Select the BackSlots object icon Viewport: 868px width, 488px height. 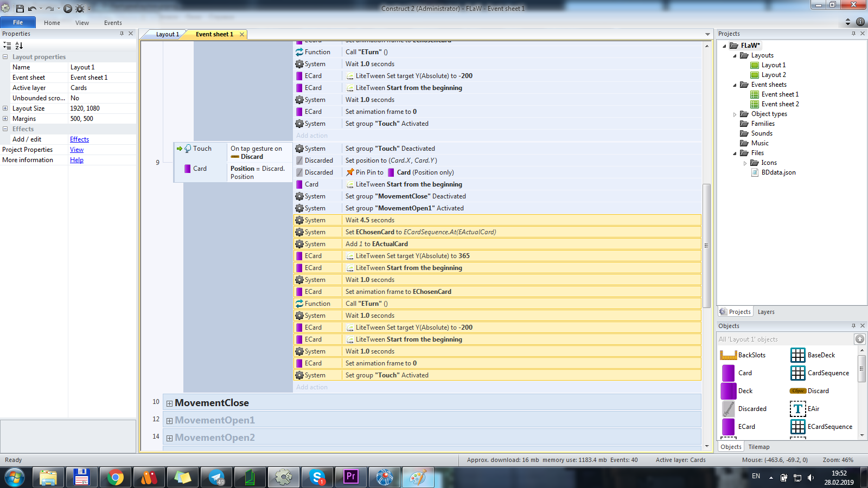point(728,355)
